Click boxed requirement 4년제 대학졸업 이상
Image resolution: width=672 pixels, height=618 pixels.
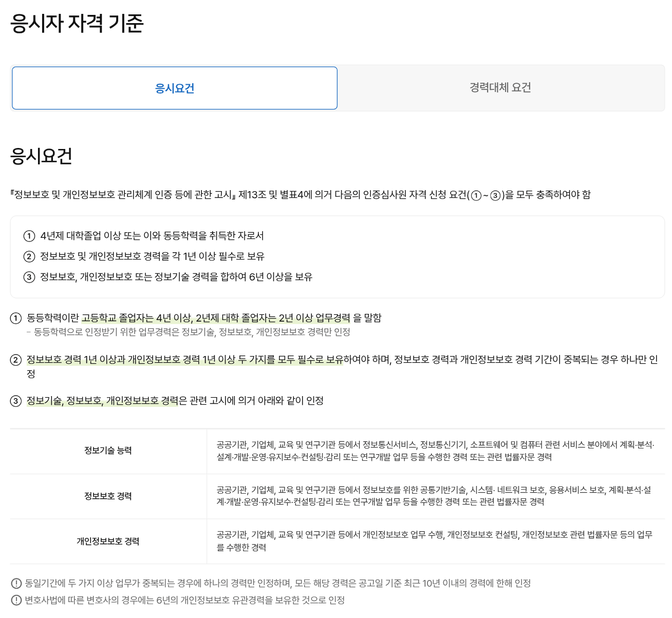point(152,236)
